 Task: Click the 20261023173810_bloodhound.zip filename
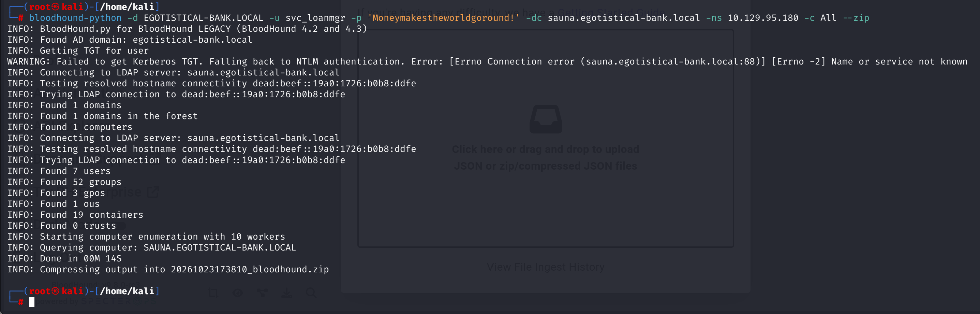pos(250,270)
